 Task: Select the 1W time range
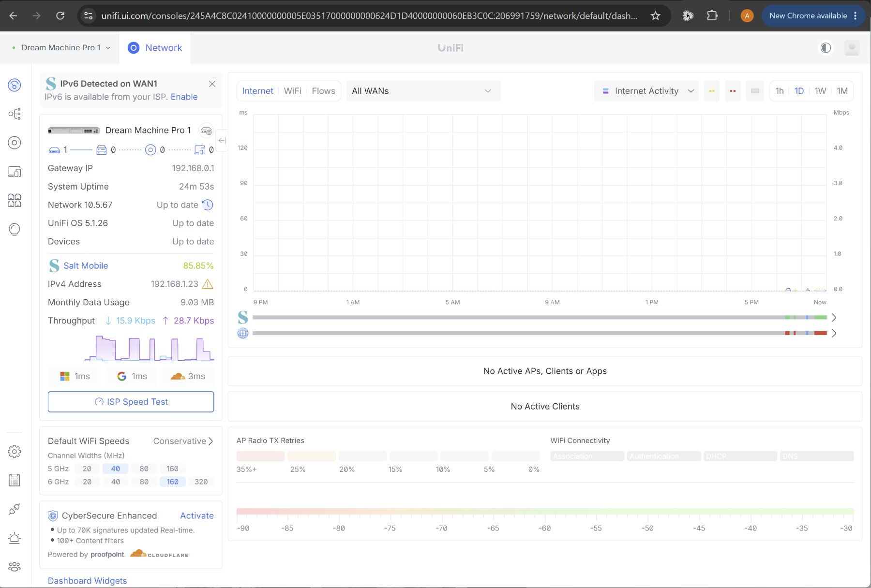(x=820, y=91)
